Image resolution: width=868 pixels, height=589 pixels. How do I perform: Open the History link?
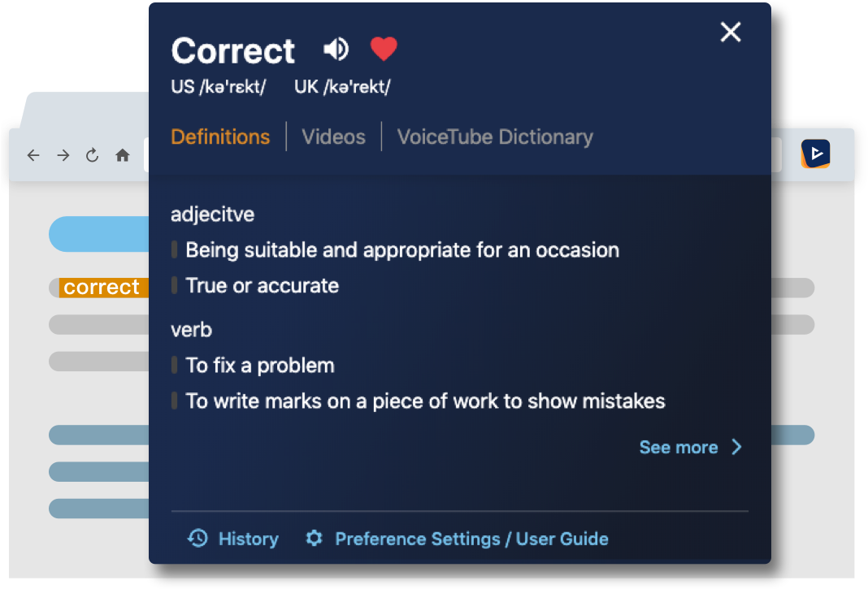coord(249,539)
